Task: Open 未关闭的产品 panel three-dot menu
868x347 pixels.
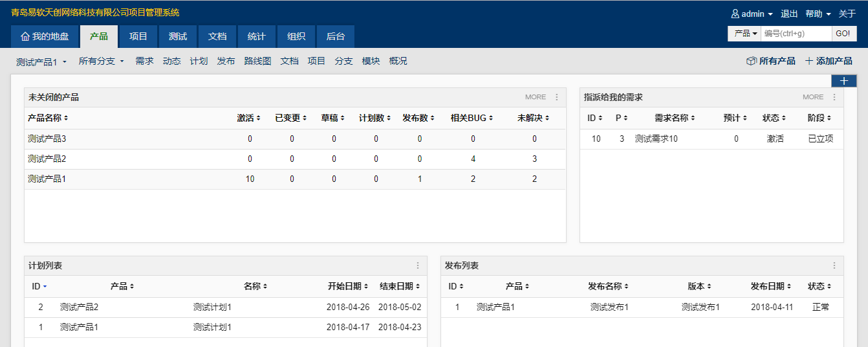Action: (557, 97)
